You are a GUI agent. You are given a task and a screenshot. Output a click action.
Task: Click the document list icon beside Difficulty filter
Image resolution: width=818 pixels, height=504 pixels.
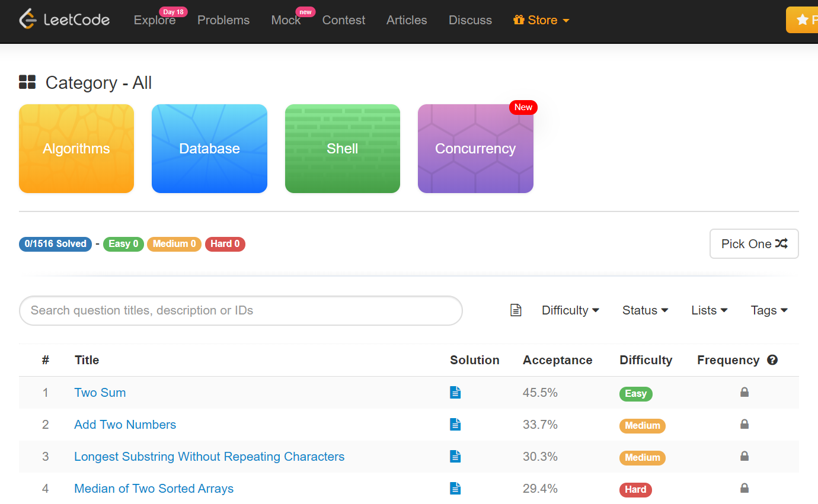(516, 310)
